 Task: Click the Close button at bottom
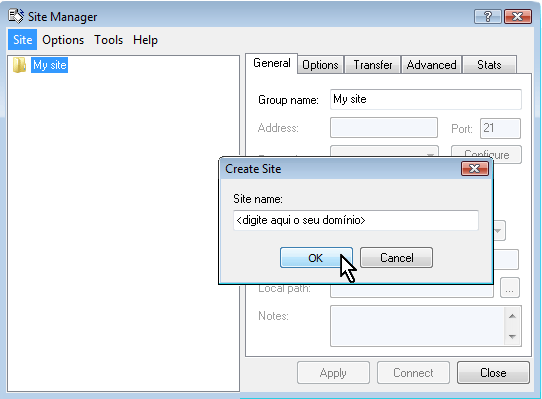493,373
